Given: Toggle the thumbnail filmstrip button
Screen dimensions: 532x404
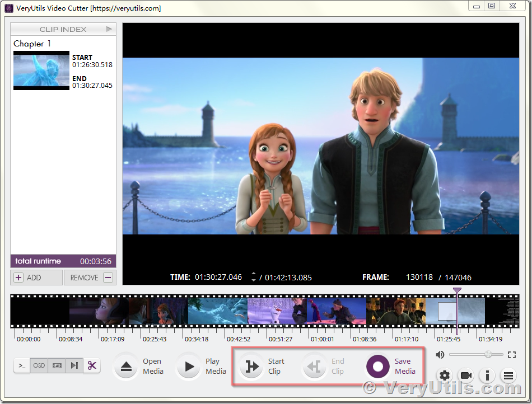Looking at the screenshot, I should point(57,366).
